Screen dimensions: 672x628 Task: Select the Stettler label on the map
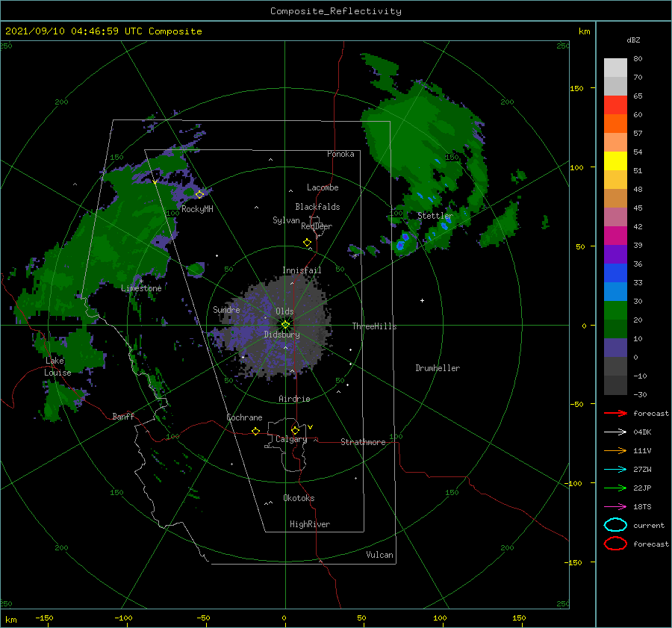[x=435, y=216]
